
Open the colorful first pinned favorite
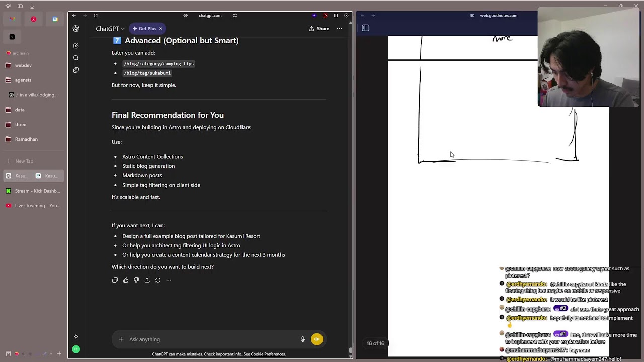click(x=12, y=19)
